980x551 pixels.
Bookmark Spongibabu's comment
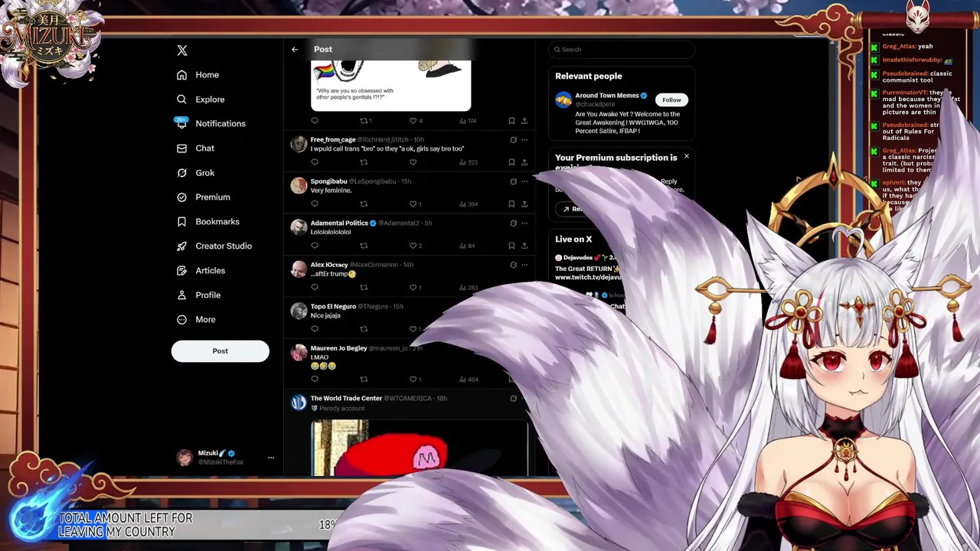coord(511,204)
